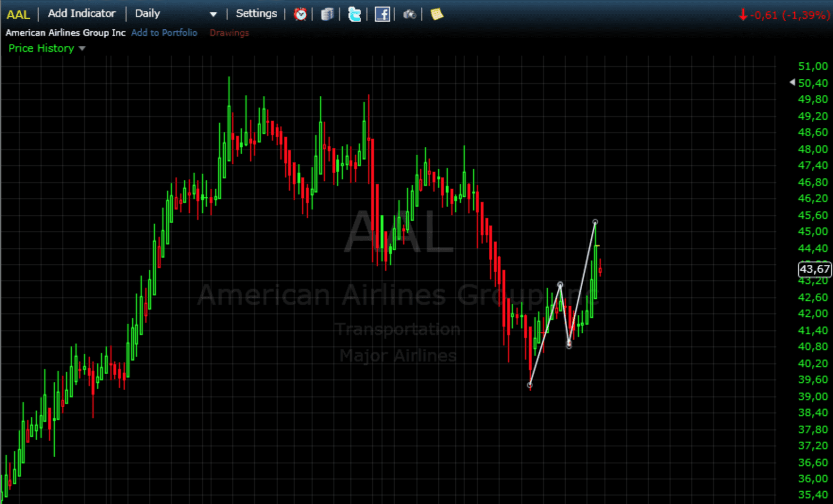The height and width of the screenshot is (504, 833).
Task: Click the American Airlines Group Inc name
Action: point(66,33)
